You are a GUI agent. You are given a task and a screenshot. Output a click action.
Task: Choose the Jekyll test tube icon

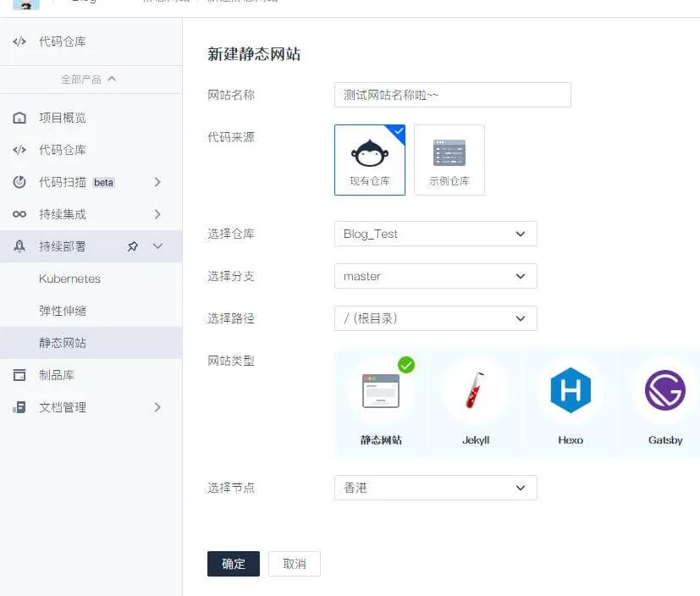(476, 390)
